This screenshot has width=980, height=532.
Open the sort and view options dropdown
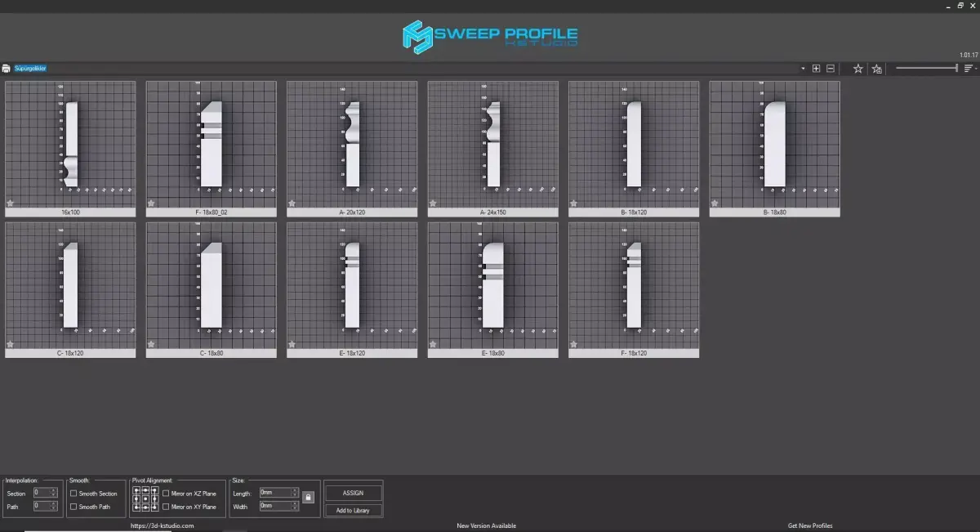tap(970, 69)
